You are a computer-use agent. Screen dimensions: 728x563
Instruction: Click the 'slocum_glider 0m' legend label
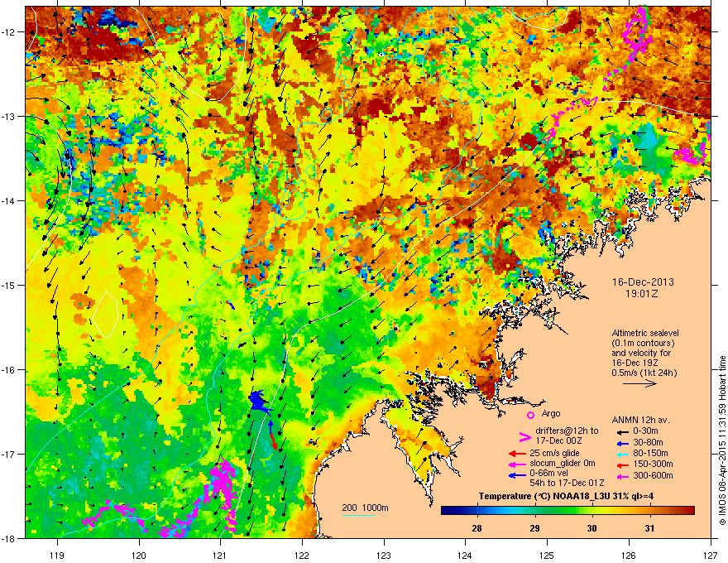click(x=563, y=464)
